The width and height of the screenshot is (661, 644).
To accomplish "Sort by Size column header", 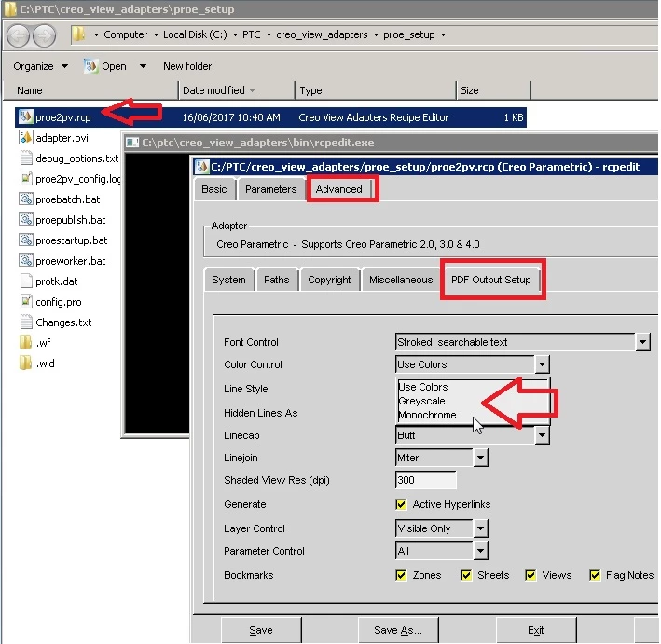I will click(493, 90).
